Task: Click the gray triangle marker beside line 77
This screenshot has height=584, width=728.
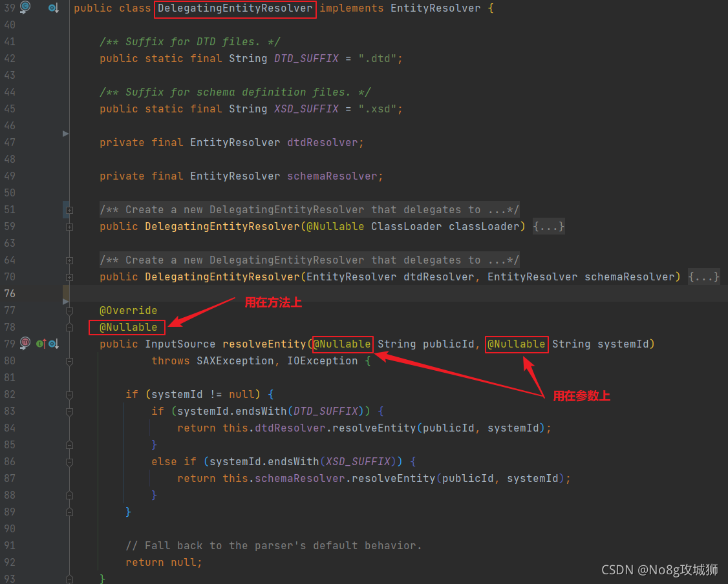Action: point(65,302)
